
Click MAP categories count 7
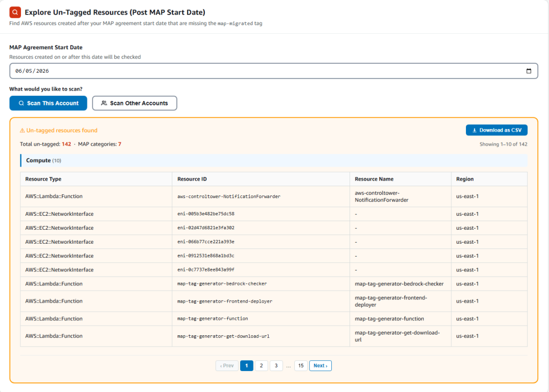click(120, 144)
